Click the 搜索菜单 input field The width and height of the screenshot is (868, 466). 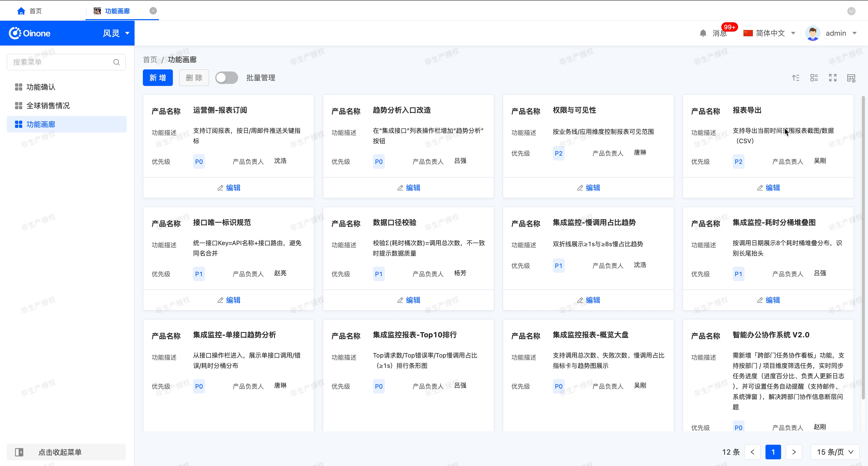pos(61,62)
